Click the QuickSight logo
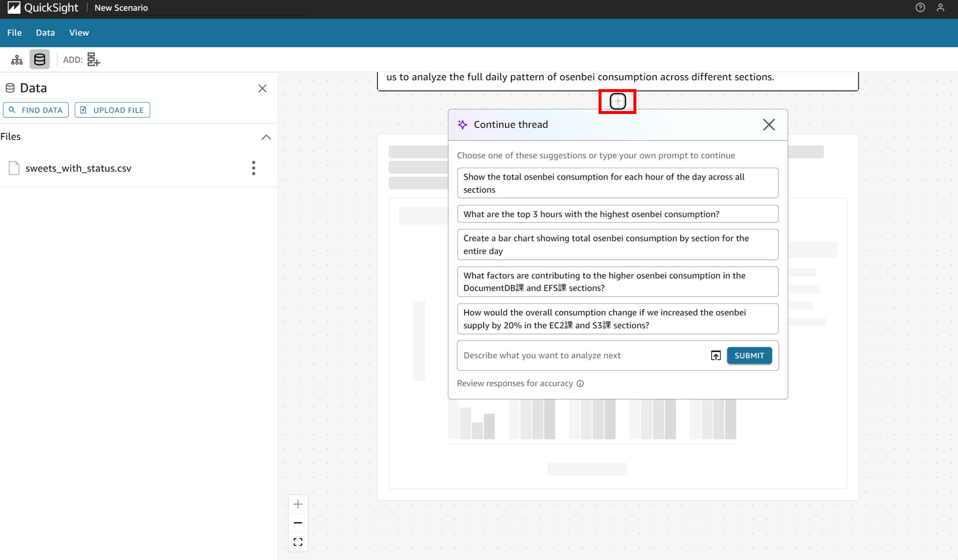Image resolution: width=958 pixels, height=560 pixels. [43, 8]
